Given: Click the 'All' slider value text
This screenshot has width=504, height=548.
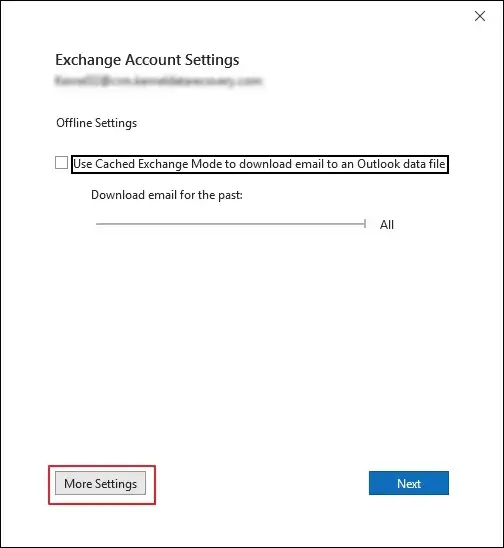Looking at the screenshot, I should [387, 224].
